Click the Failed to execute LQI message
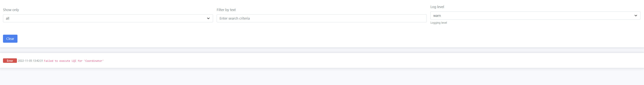This screenshot has height=85, width=644. [x=74, y=61]
